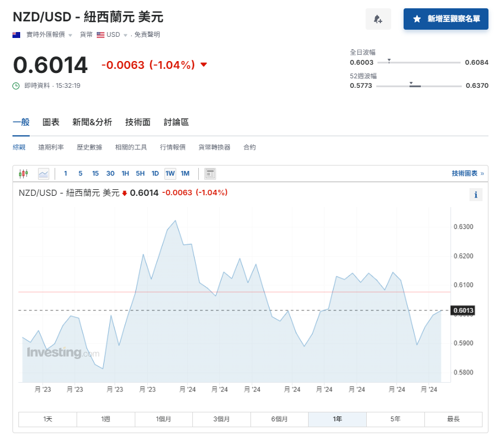This screenshot has height=448, width=495.
Task: Switch the chart to 1D timeframe
Action: point(155,173)
